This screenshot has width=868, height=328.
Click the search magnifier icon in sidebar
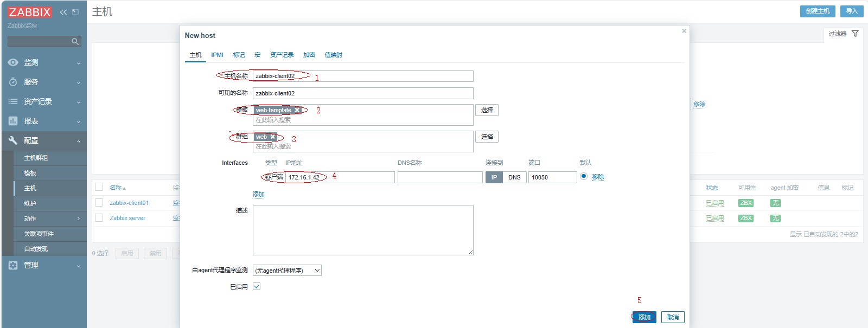(x=75, y=42)
